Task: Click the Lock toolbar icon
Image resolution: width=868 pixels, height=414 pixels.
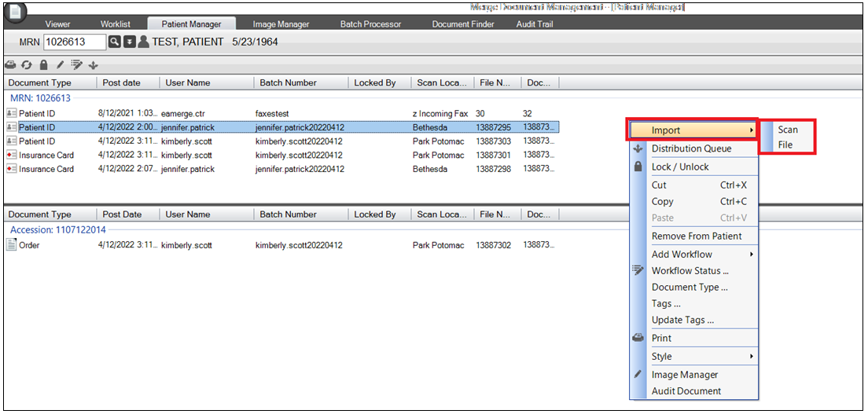Action: point(43,65)
